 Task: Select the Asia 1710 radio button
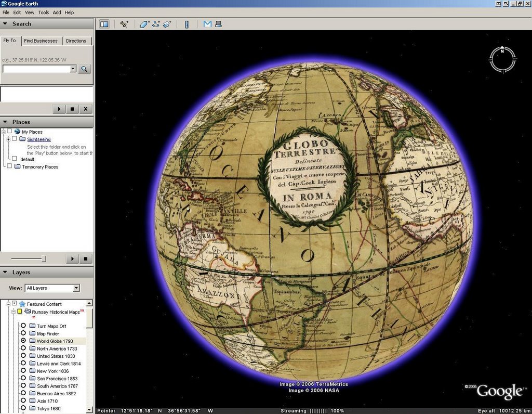pos(23,400)
